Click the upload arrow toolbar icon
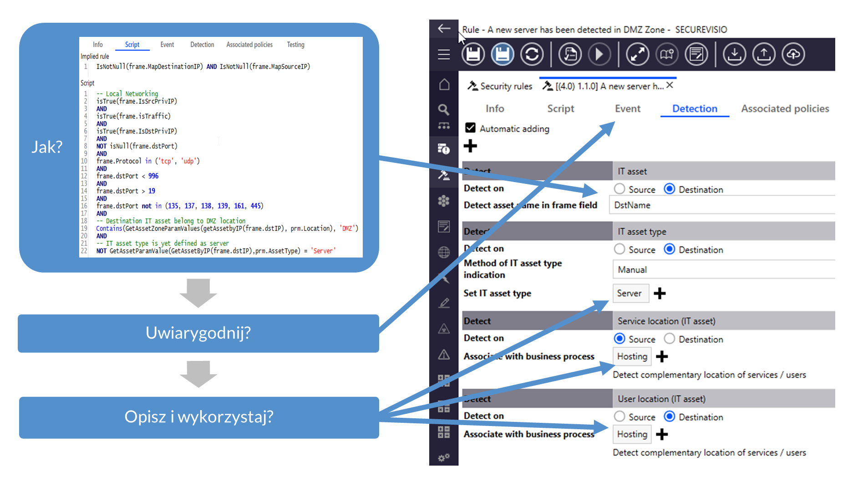The width and height of the screenshot is (868, 487). pyautogui.click(x=764, y=55)
